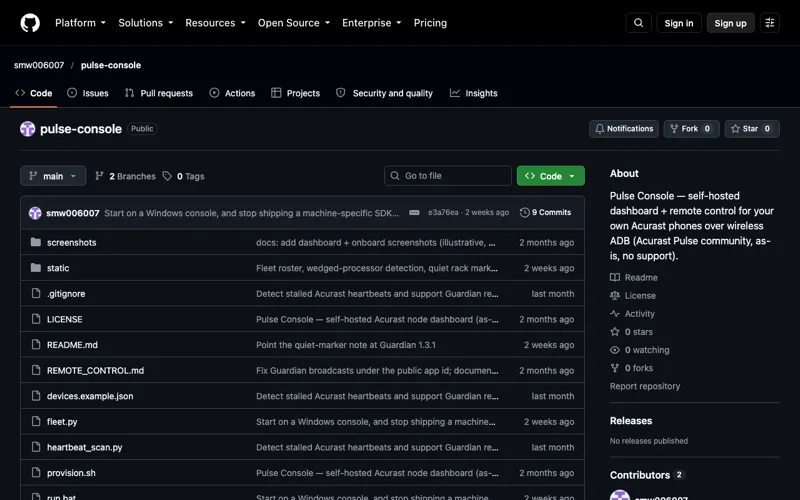The width and height of the screenshot is (800, 500).
Task: Click the eye icon next to 0 watching
Action: click(x=615, y=350)
